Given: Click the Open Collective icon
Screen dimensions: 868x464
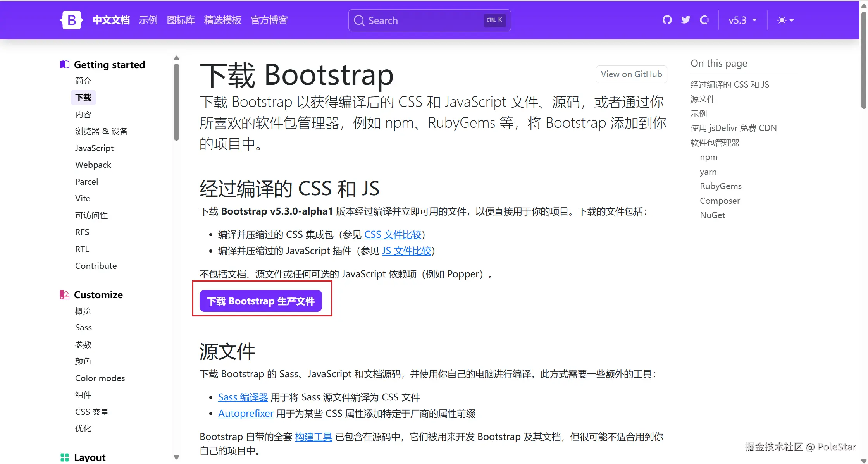Looking at the screenshot, I should [x=704, y=20].
